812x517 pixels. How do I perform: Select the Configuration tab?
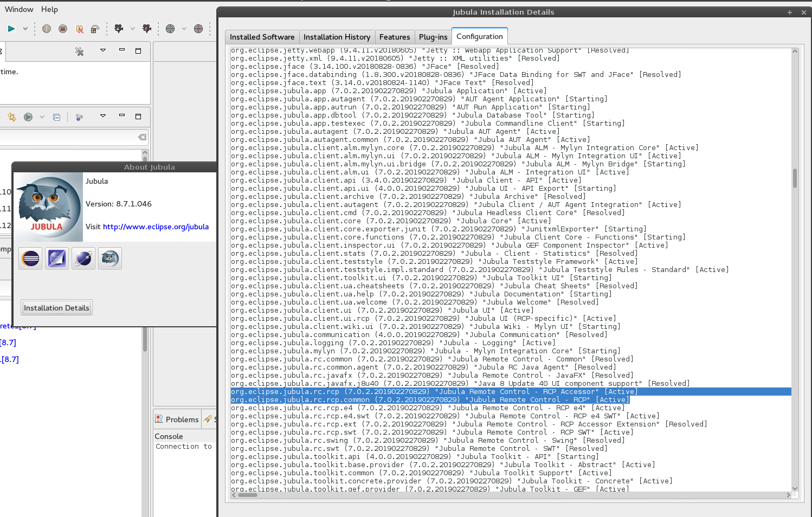tap(480, 36)
